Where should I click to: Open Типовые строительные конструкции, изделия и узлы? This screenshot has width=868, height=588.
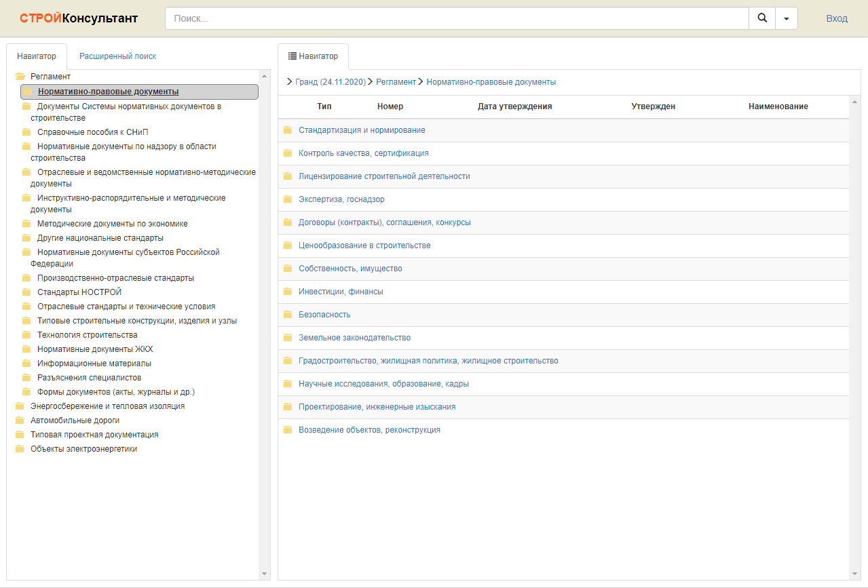[137, 321]
